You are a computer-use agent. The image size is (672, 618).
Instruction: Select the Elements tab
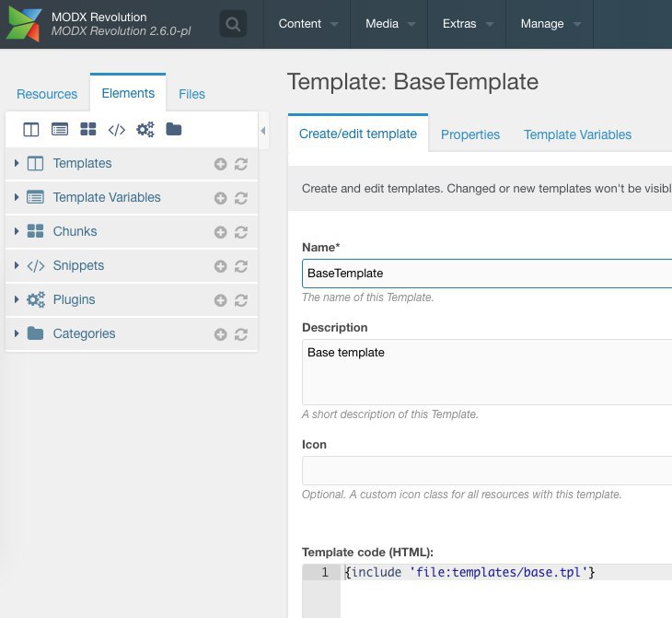tap(128, 93)
